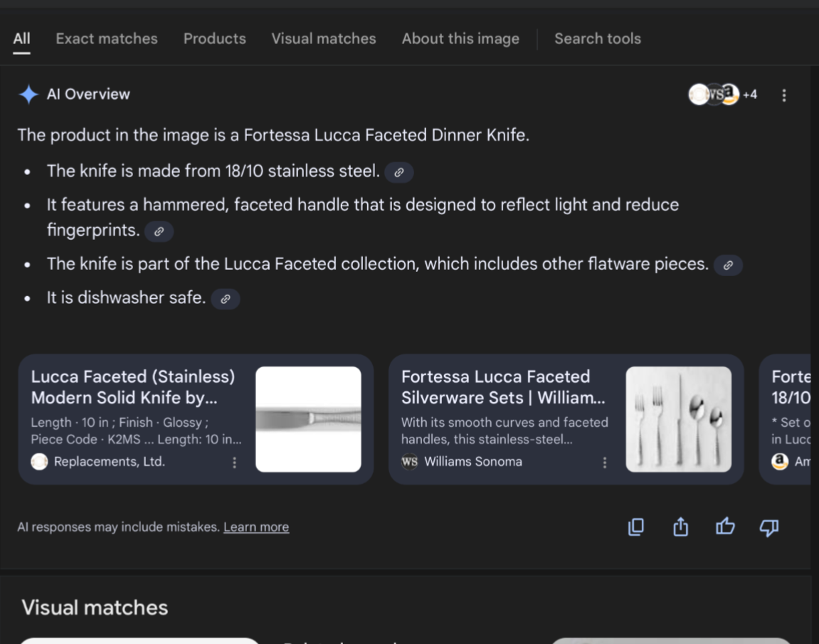Open Visual matches tab
Viewport: 819px width, 644px height.
(x=324, y=39)
